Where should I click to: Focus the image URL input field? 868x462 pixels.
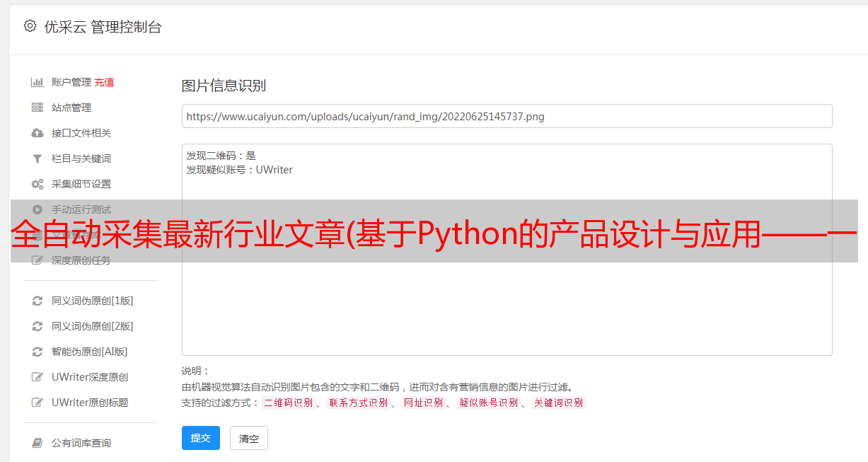click(x=507, y=116)
